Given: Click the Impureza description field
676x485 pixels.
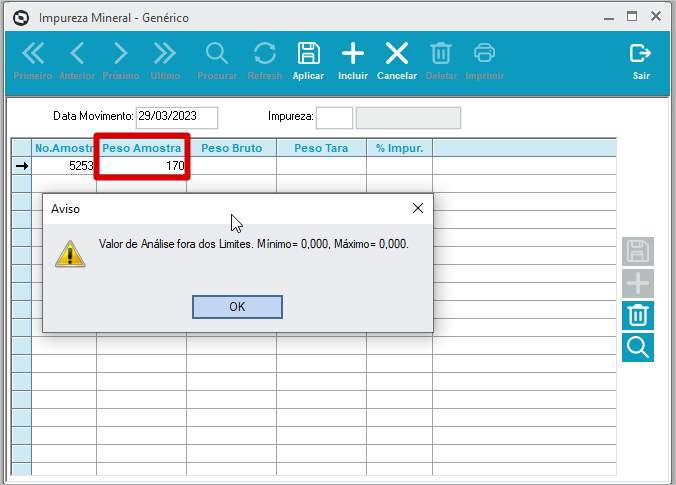Looking at the screenshot, I should pos(408,118).
